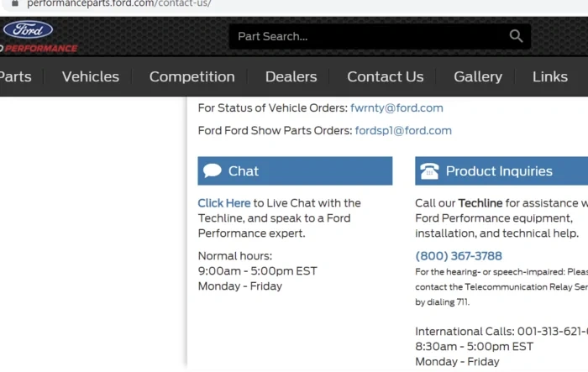Click the blue Chat header bar
Screen dimensions: 588x372
tap(295, 171)
